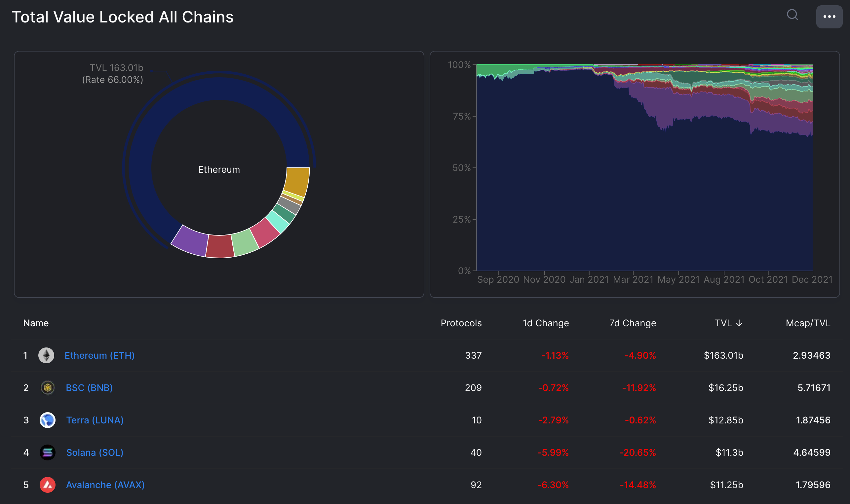Click the Solana logo icon

48,452
